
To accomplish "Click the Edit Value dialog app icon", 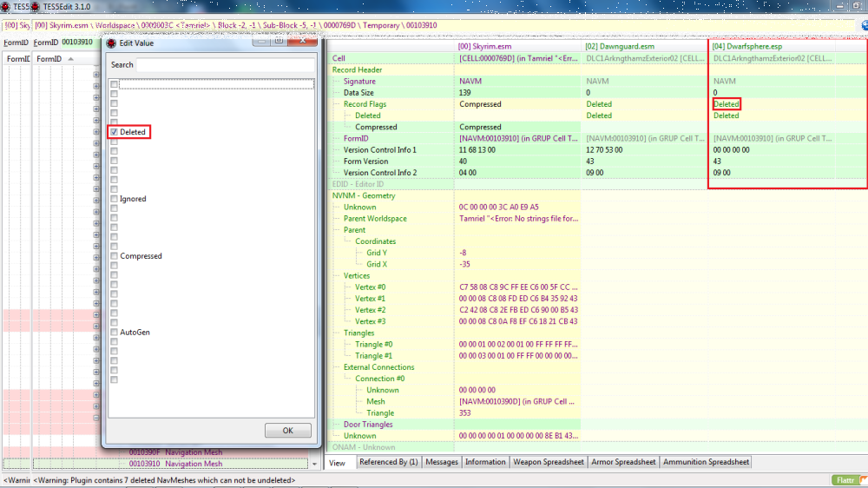I will (111, 43).
